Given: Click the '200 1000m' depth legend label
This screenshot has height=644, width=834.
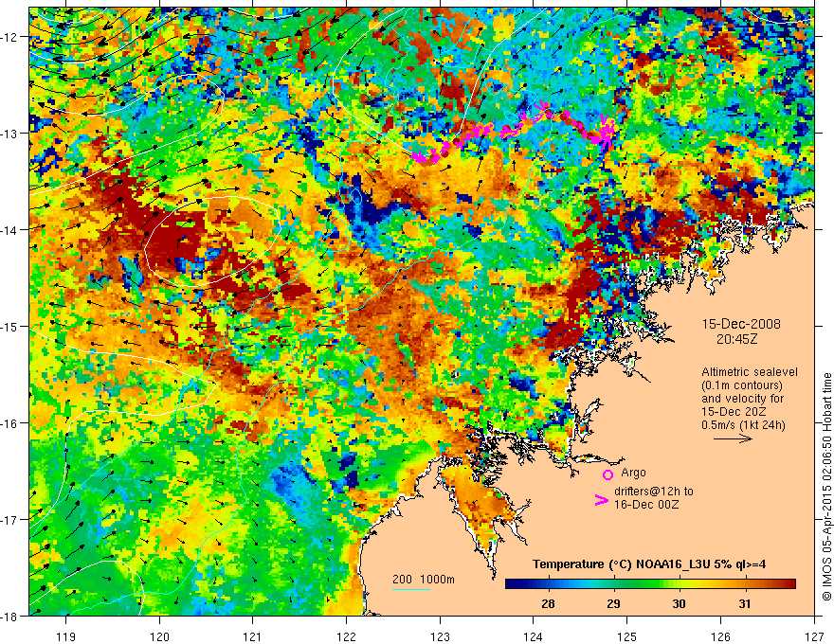Looking at the screenshot, I should (x=424, y=580).
